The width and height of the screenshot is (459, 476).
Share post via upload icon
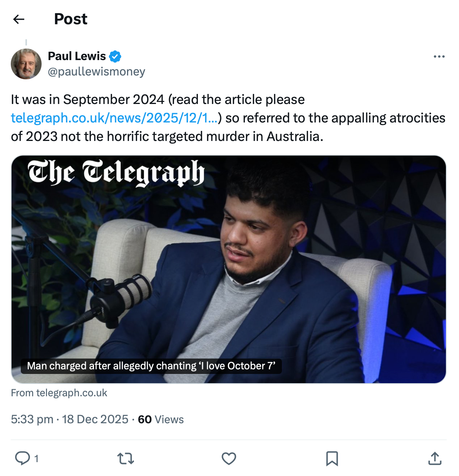coord(435,458)
